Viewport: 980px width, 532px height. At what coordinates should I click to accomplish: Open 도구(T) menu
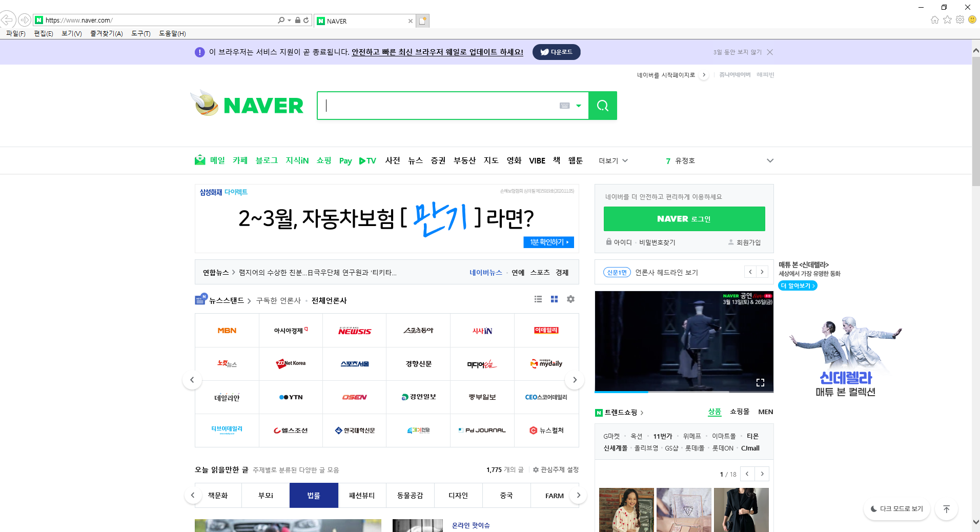coord(141,33)
